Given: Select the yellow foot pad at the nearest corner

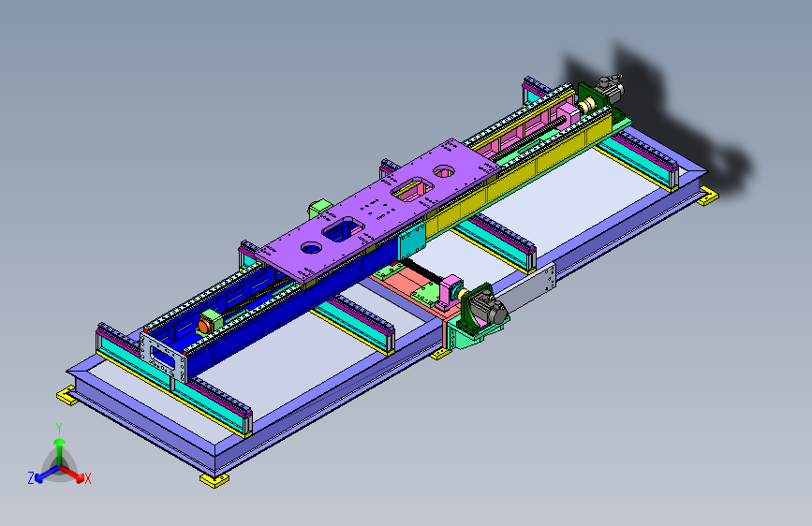Looking at the screenshot, I should pos(214,480).
